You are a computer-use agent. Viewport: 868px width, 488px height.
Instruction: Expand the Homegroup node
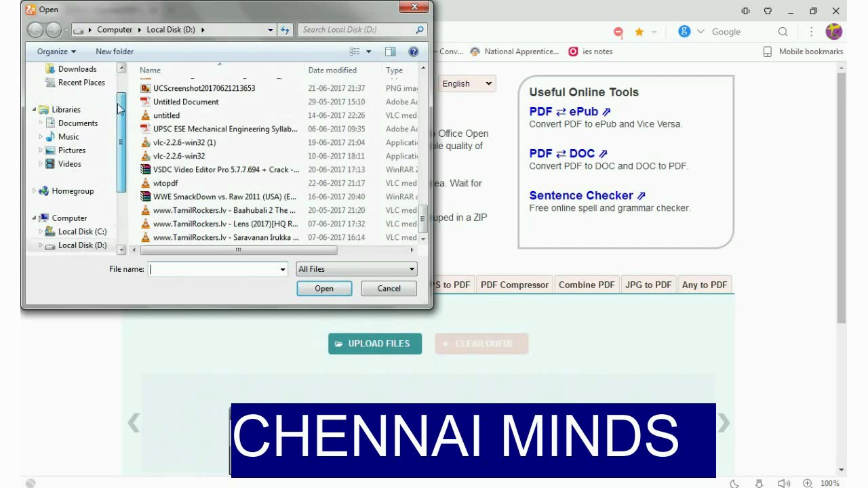tap(35, 191)
